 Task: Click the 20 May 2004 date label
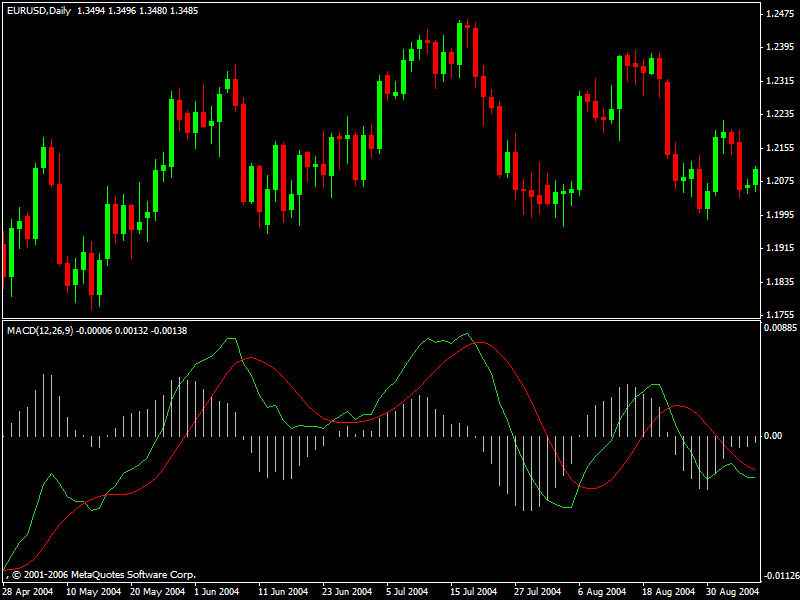click(157, 592)
